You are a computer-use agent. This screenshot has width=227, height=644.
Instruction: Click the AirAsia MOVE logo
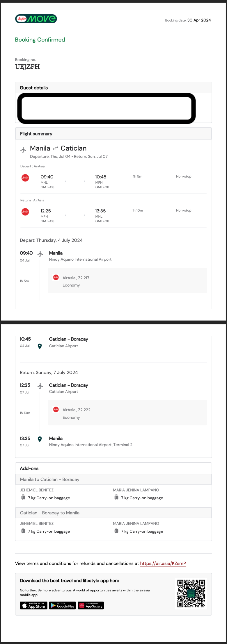pos(36,19)
